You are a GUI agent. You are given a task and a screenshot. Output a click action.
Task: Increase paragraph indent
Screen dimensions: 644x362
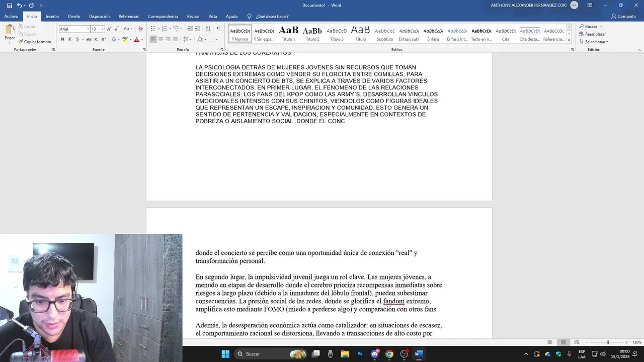click(197, 29)
